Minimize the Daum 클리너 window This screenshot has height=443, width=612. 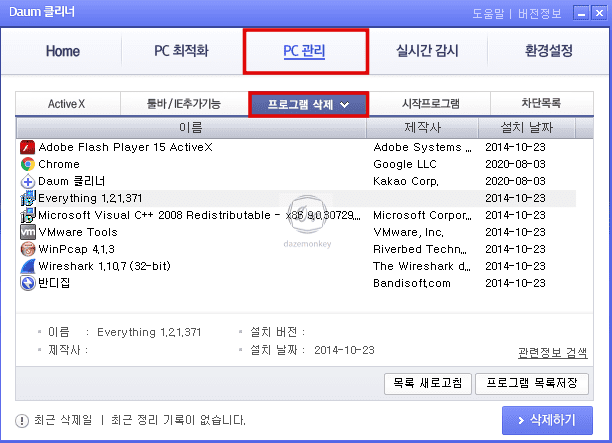(x=581, y=13)
